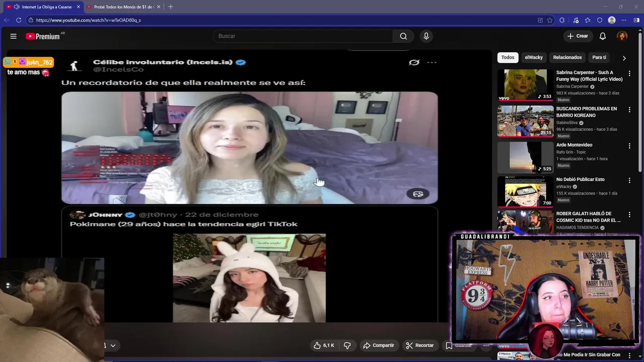
Task: Open options for Sabrina Carpenter video
Action: [629, 73]
